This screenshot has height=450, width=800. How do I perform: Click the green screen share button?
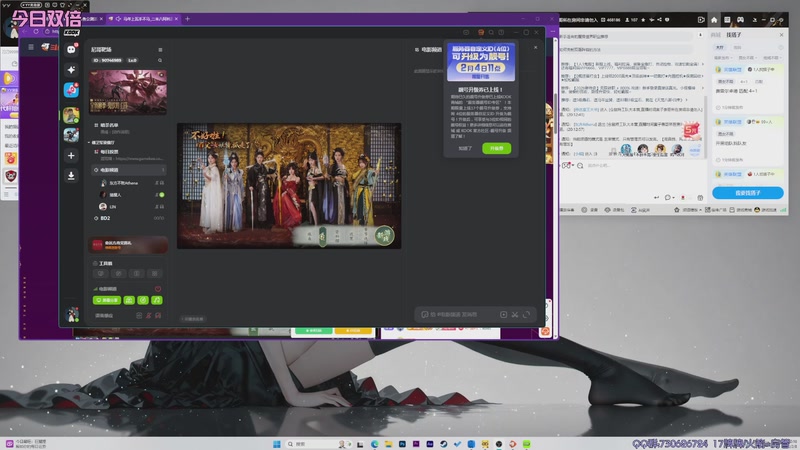point(107,301)
